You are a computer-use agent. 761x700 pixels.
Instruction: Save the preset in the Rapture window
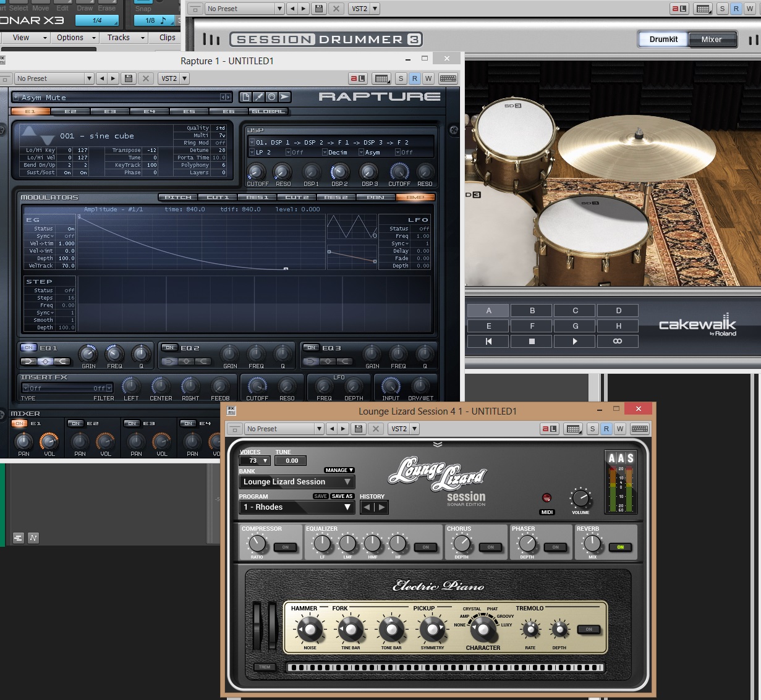(x=129, y=78)
